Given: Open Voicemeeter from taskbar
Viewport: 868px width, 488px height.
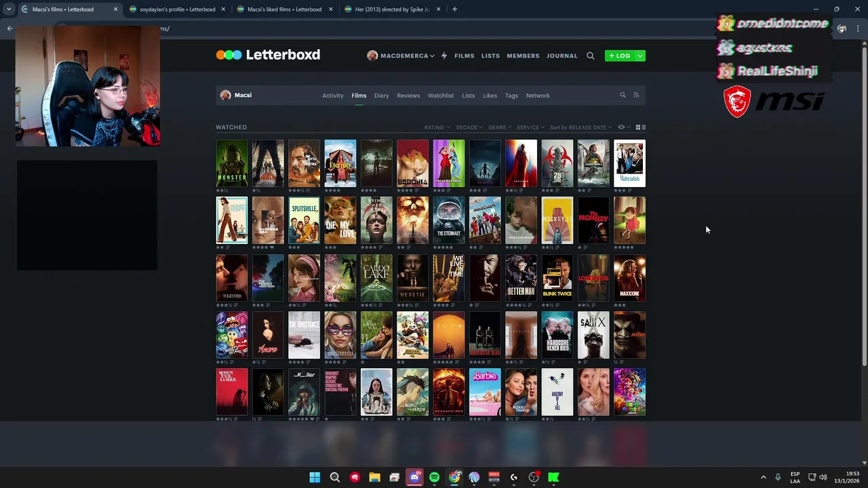Looking at the screenshot, I should coord(494,477).
